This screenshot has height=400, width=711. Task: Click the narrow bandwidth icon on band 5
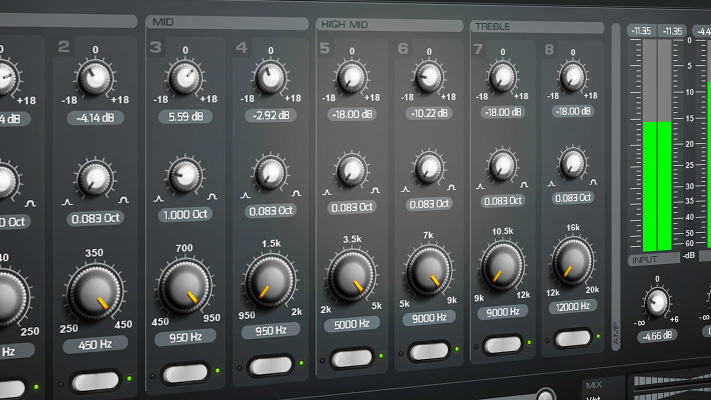pyautogui.click(x=327, y=189)
